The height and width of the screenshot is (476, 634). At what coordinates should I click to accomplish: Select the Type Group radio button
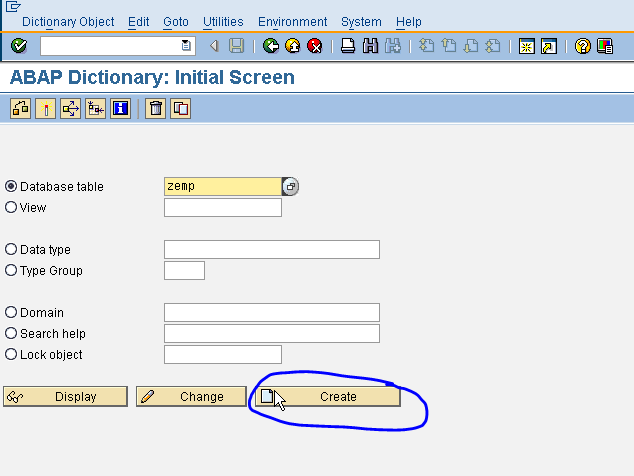tap(11, 270)
